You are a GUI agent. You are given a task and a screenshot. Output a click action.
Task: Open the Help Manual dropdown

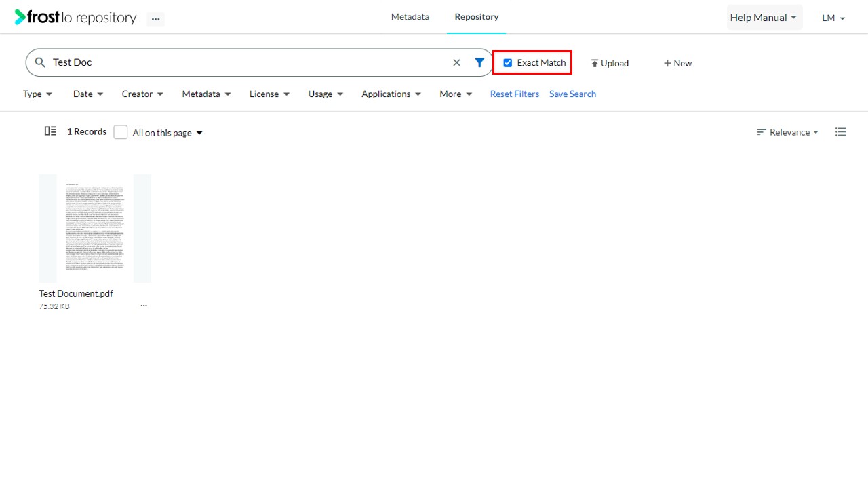click(764, 18)
